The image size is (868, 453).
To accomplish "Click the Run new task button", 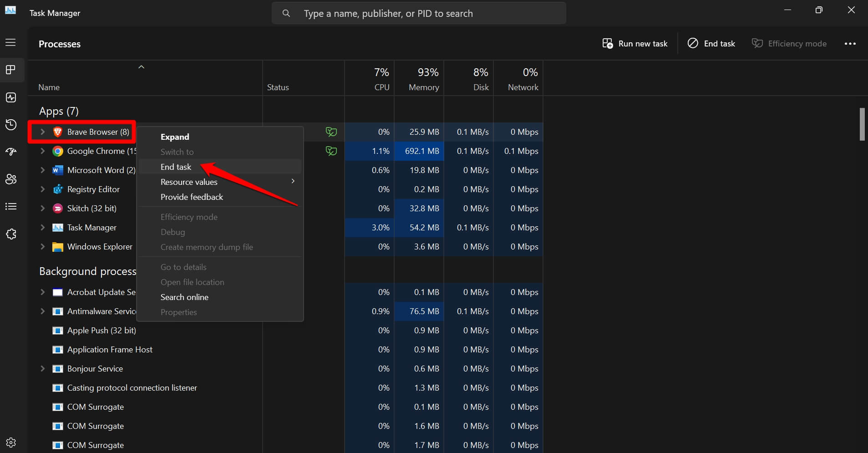I will 635,44.
